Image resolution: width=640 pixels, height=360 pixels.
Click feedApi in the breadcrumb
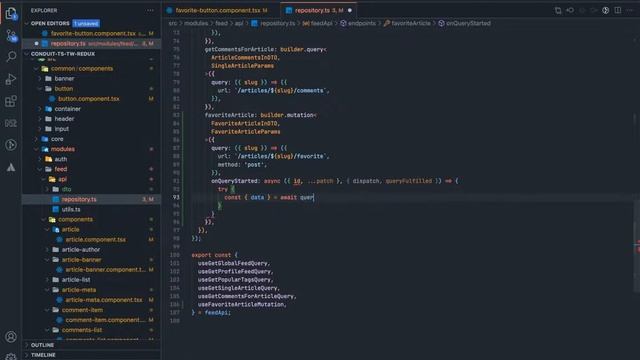pos(321,23)
